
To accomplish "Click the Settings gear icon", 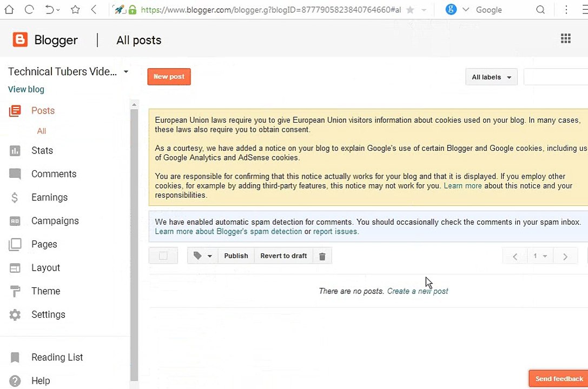I will [x=15, y=315].
